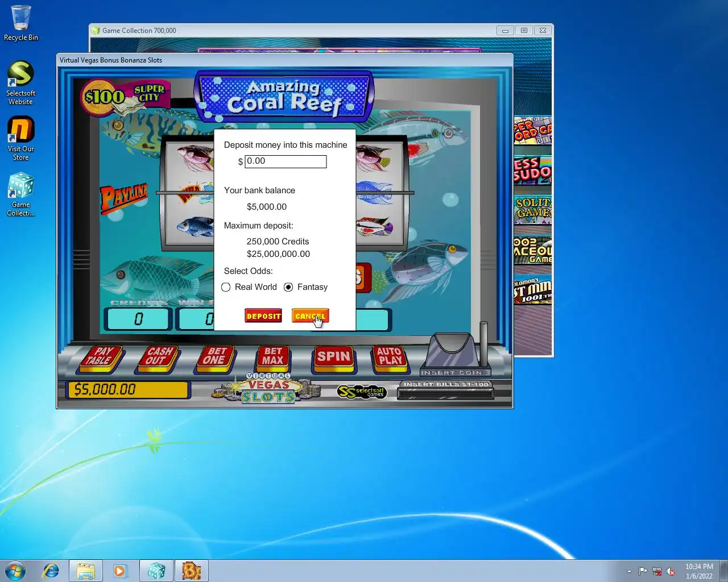
Task: Click the CREDITS counter showing 0
Action: coord(138,319)
